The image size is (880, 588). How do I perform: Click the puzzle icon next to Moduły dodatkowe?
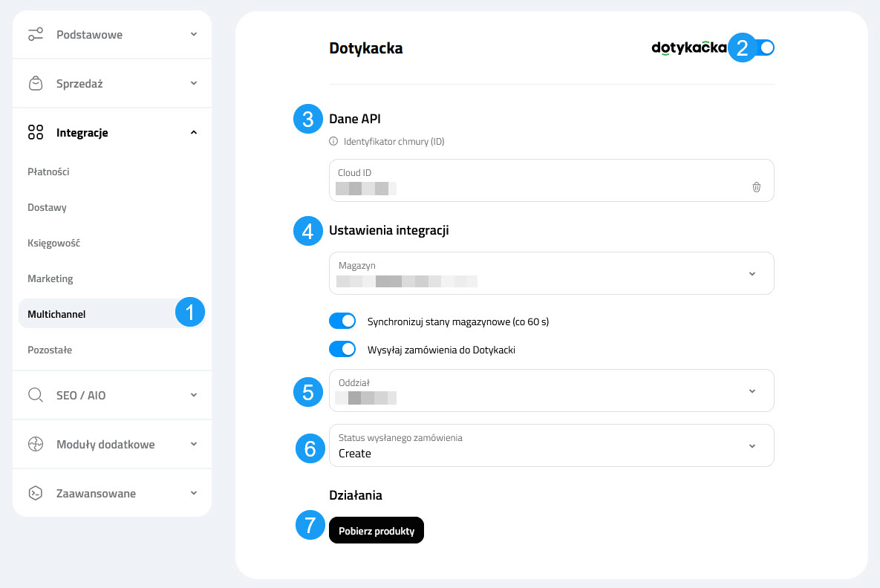35,444
